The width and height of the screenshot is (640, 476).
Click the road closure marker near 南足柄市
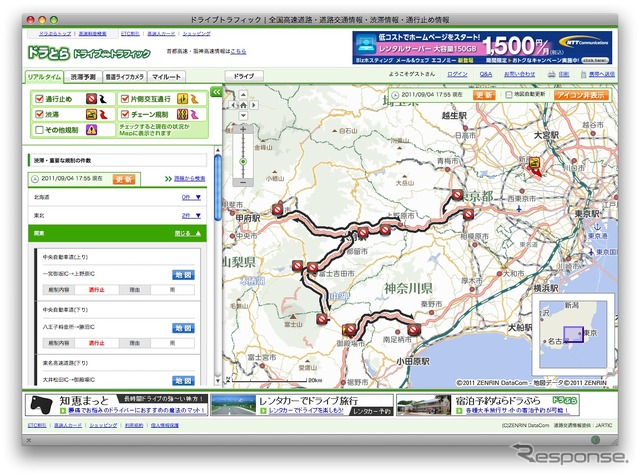[414, 329]
